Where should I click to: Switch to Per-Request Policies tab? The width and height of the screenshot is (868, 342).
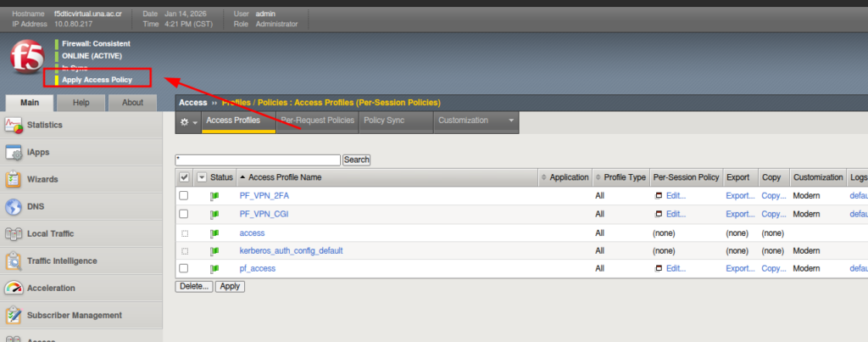coord(317,121)
